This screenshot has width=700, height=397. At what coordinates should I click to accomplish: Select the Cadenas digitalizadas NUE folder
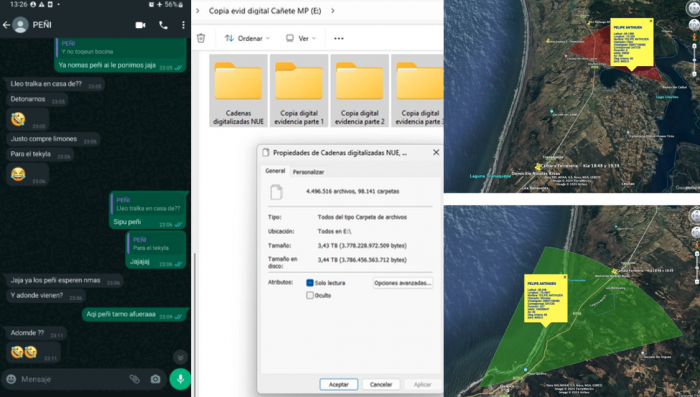tap(238, 91)
